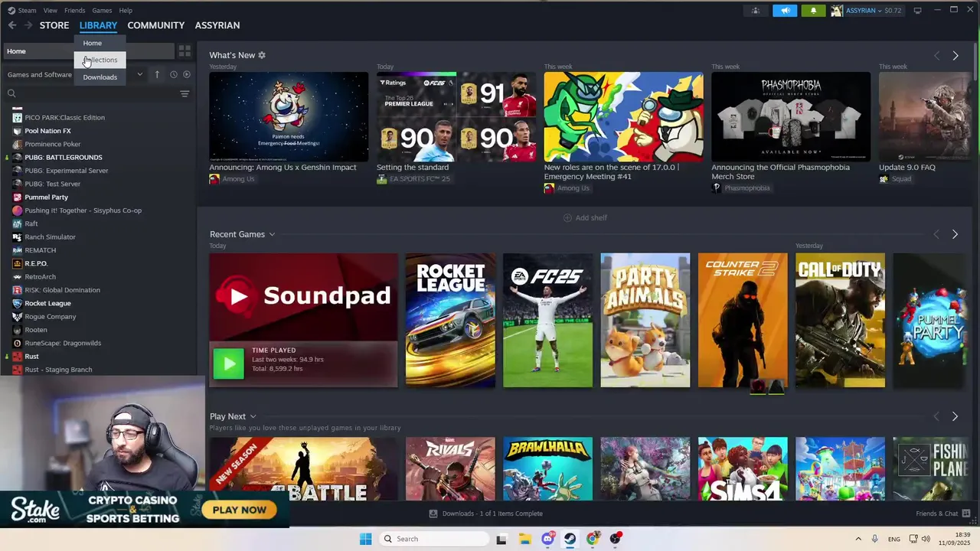Show hidden icons chevron in system tray
Image resolution: width=980 pixels, height=551 pixels.
[858, 539]
